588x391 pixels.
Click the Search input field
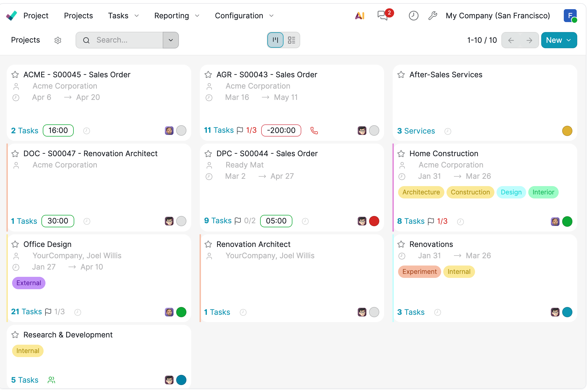point(126,40)
